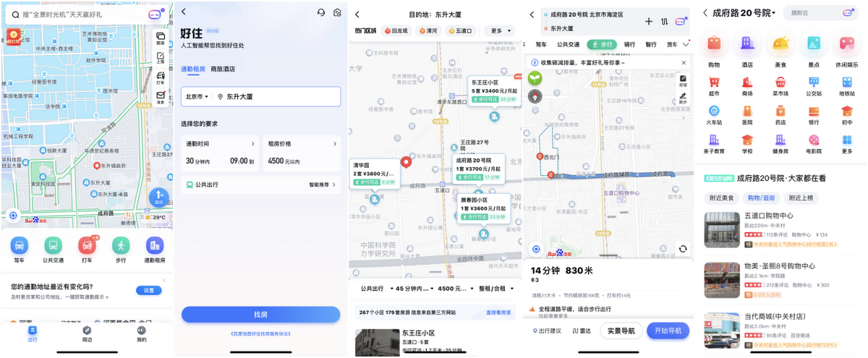Tap the 地铁站 subway station icon
This screenshot has height=358, width=868.
[847, 87]
